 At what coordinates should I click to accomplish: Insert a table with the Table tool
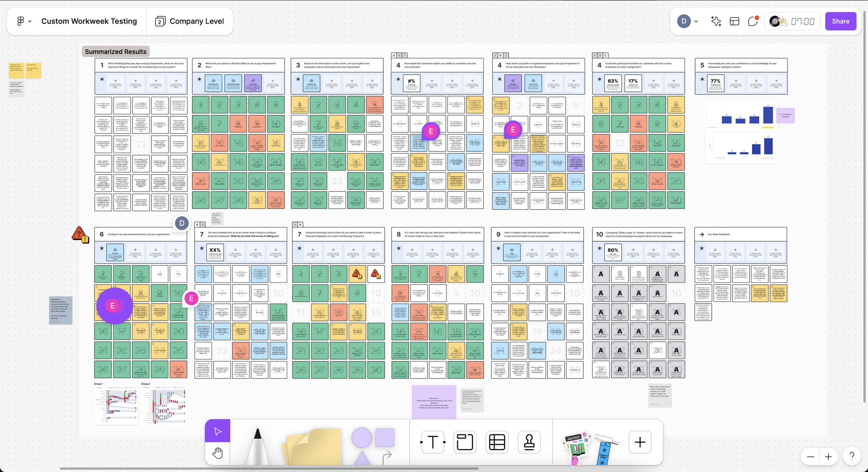tap(497, 442)
